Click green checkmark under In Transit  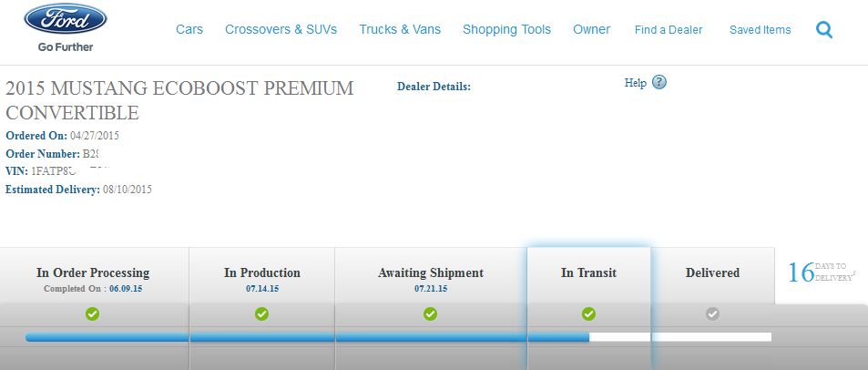coord(589,314)
